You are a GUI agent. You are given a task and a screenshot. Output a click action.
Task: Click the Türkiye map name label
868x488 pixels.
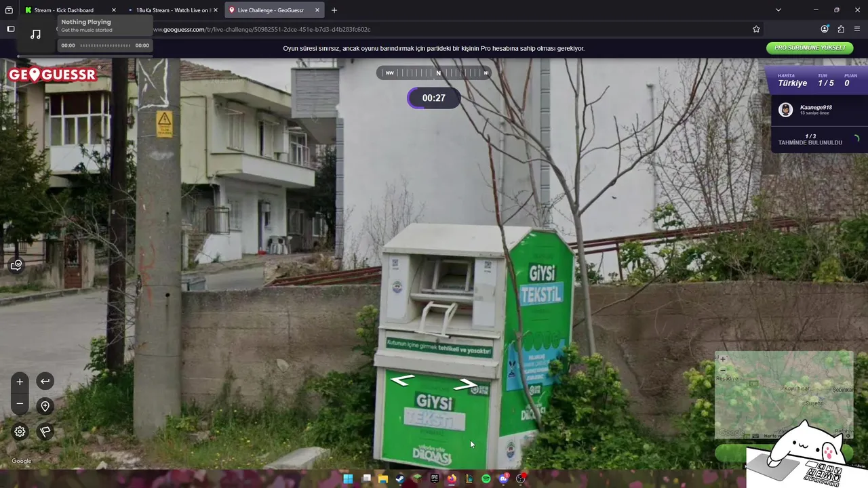[792, 83]
